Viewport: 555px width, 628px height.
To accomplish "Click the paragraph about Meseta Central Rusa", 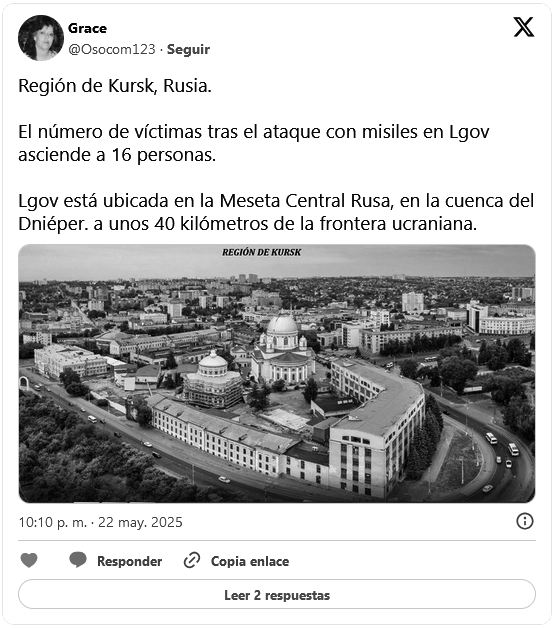I will click(x=276, y=212).
